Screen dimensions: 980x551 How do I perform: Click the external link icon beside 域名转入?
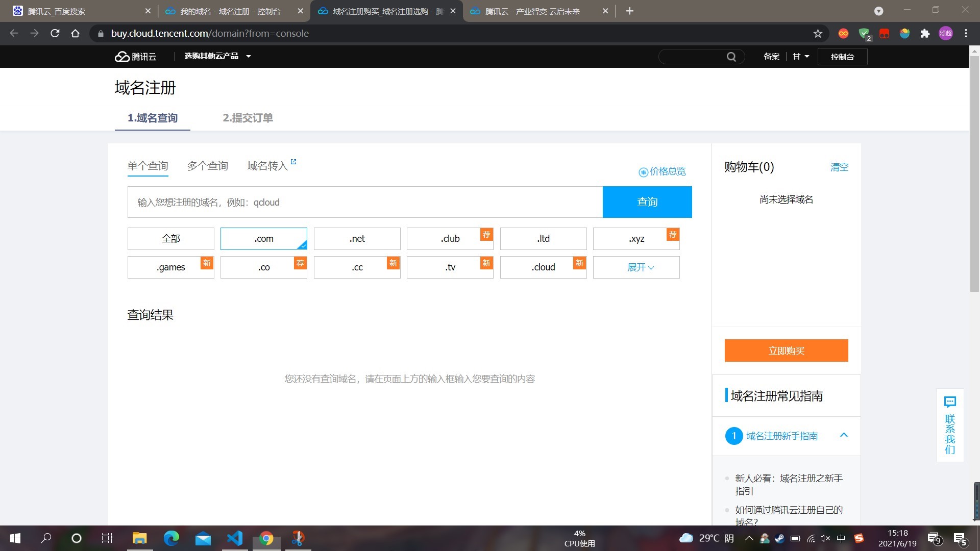point(293,162)
